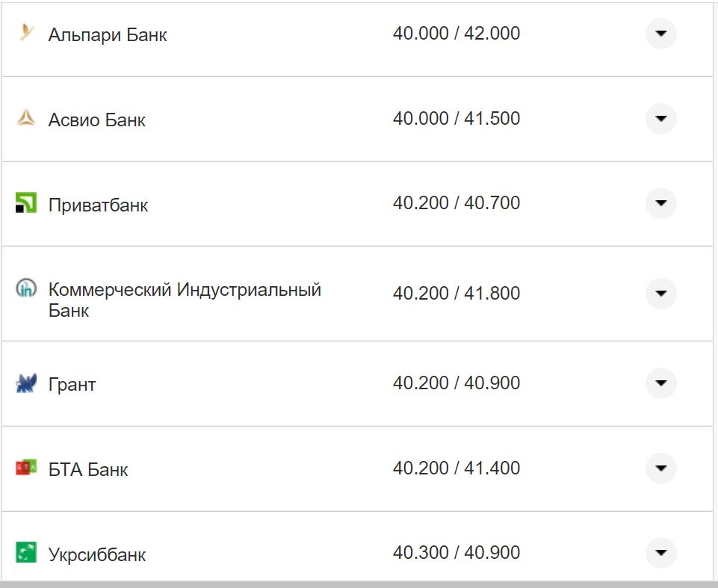Click the green Укрсиббанк logo icon
The image size is (718, 588).
26,553
